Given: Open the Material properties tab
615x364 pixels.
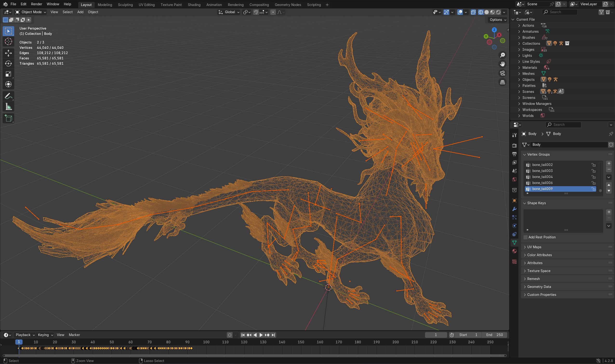Looking at the screenshot, I should click(x=514, y=251).
